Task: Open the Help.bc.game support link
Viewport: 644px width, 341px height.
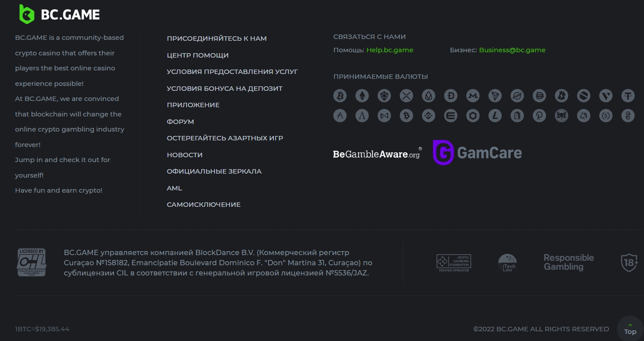Action: click(390, 50)
